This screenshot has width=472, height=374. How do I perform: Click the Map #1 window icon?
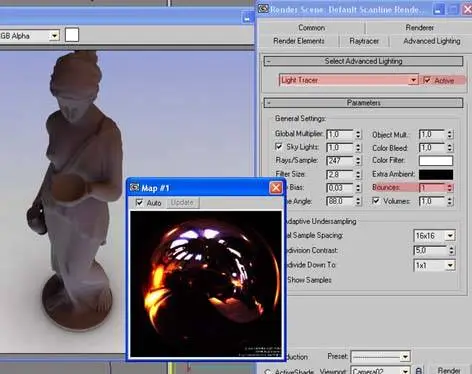click(134, 188)
